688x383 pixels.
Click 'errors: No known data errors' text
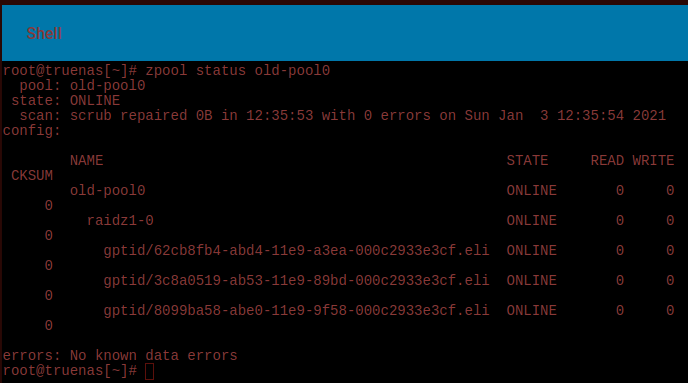click(120, 355)
